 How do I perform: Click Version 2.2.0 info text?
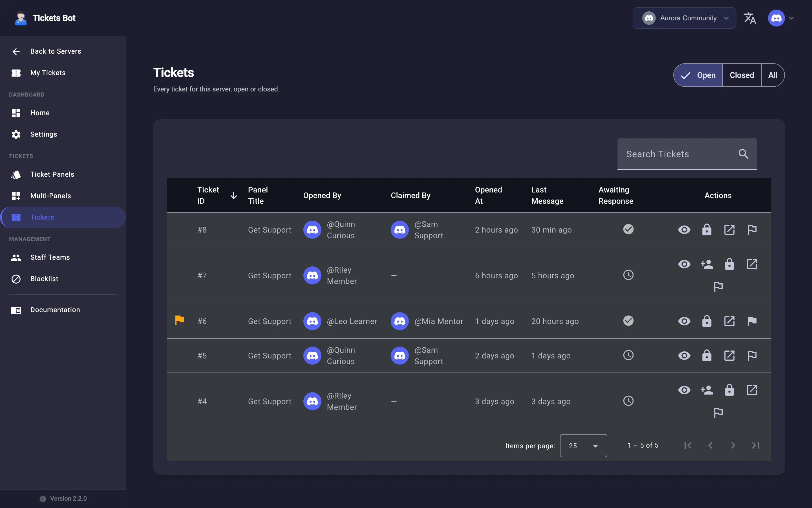coord(68,499)
